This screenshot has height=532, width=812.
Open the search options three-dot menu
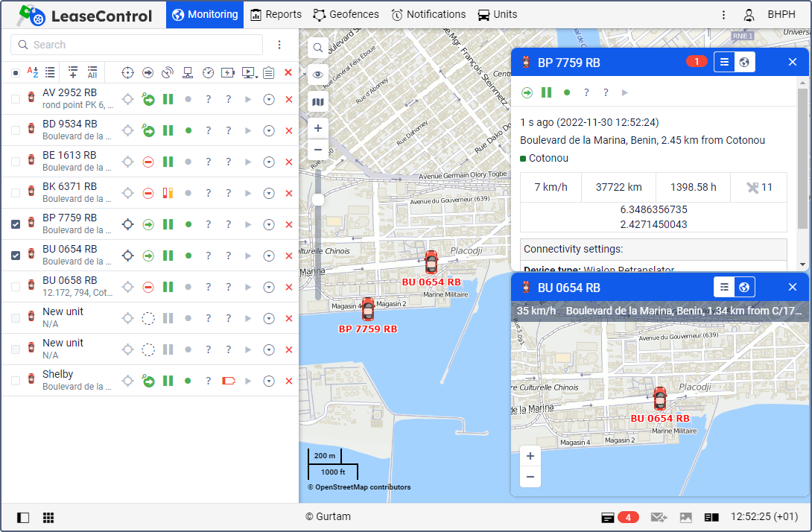tap(279, 45)
